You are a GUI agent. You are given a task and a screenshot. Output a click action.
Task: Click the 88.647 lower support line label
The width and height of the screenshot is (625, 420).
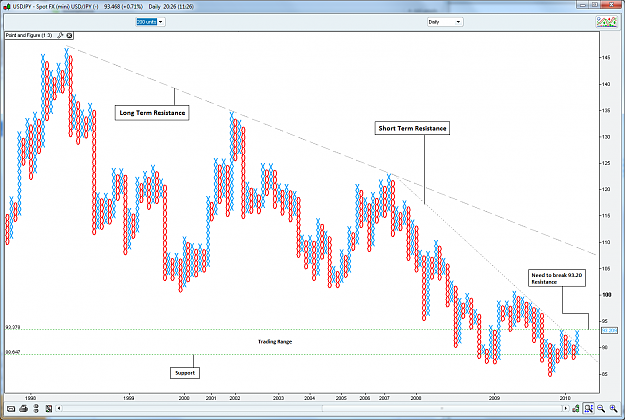[13, 352]
